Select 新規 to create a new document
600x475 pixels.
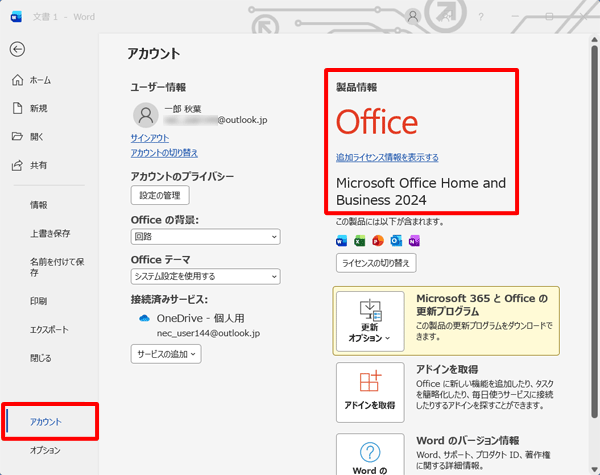[x=39, y=108]
